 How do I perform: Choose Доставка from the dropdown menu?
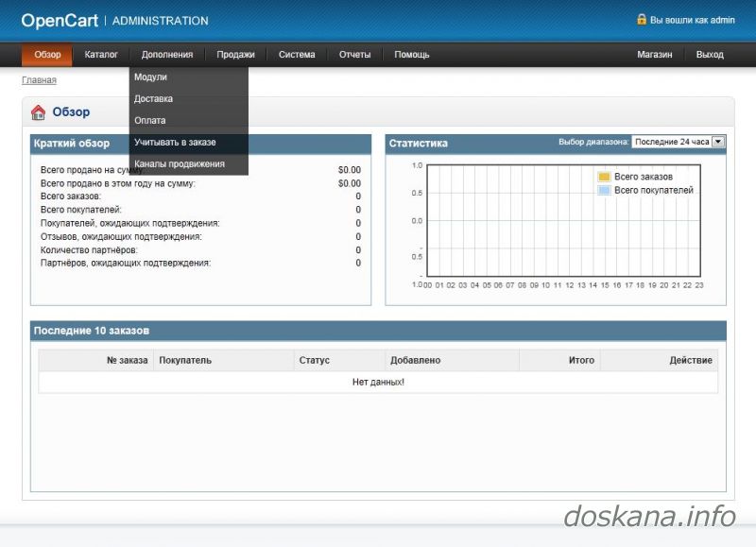pyautogui.click(x=154, y=99)
